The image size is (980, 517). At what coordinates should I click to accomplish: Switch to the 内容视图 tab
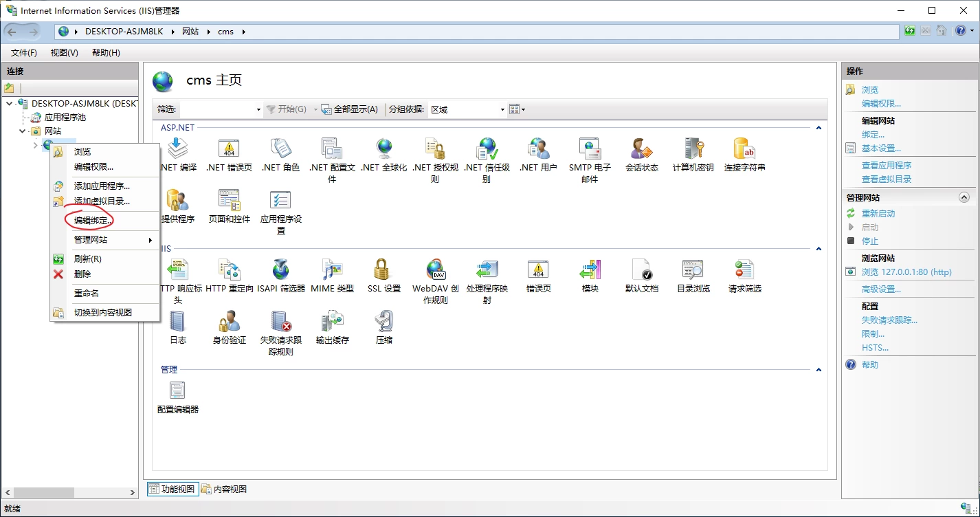(224, 489)
